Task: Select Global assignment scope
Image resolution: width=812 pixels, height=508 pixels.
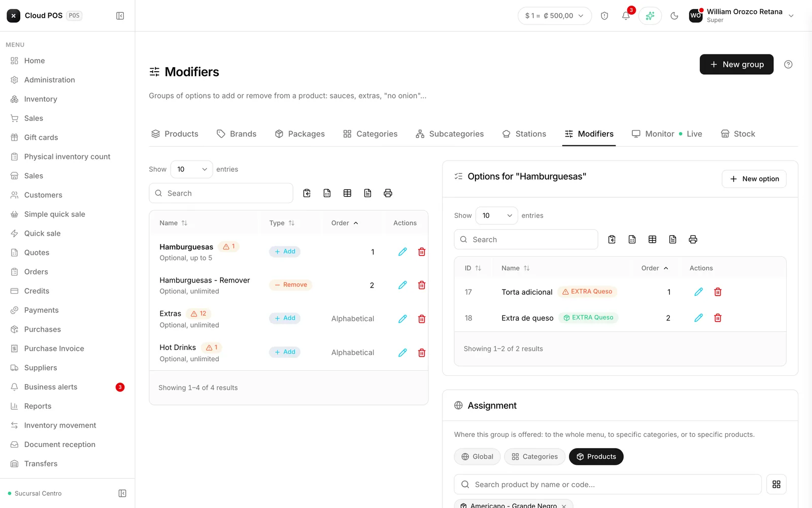Action: pyautogui.click(x=478, y=457)
